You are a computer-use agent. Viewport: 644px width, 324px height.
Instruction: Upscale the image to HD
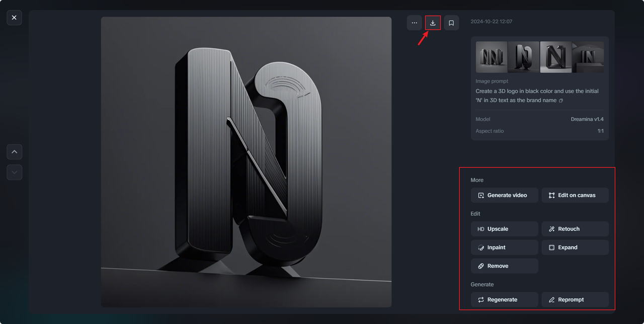[x=505, y=229]
